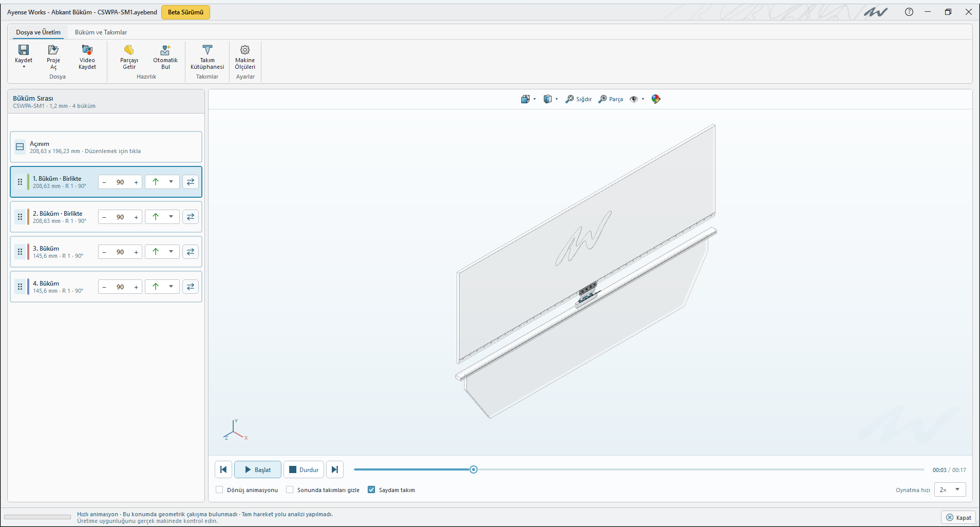
Task: Click the drag handle of 3. Büküm
Action: coord(20,252)
